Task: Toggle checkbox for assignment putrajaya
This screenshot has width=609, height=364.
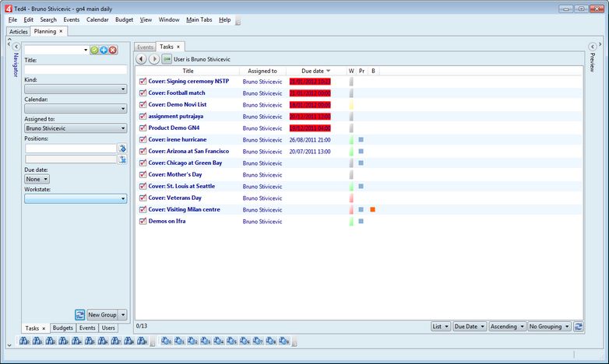Action: click(143, 117)
